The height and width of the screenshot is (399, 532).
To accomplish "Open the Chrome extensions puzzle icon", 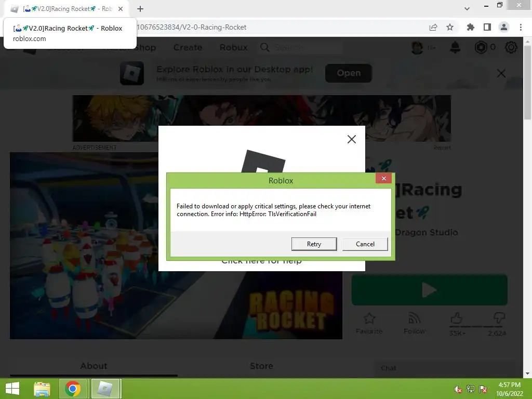I will click(470, 27).
